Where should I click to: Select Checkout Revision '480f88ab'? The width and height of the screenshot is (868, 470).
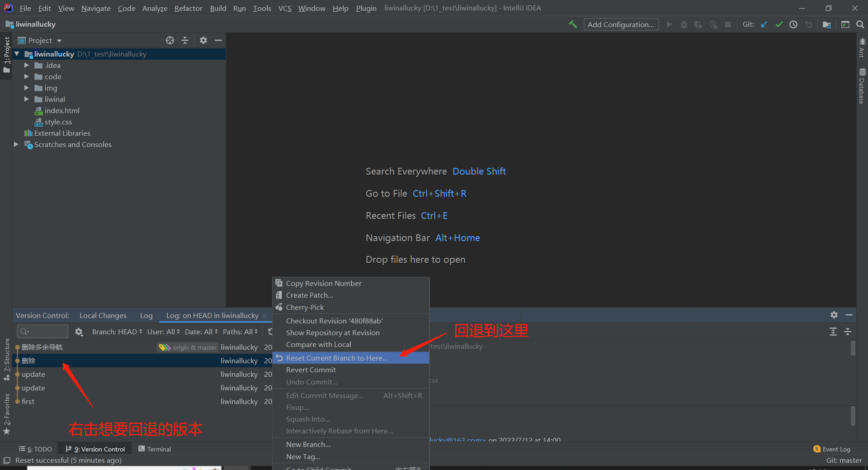[x=351, y=321]
